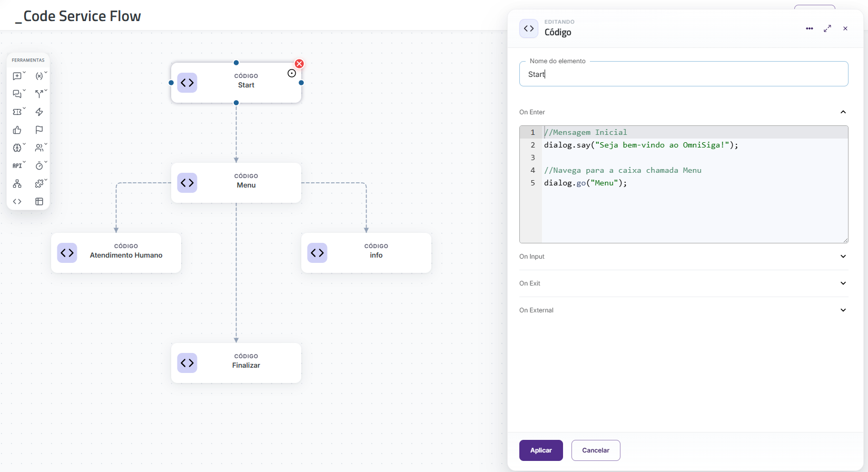This screenshot has width=868, height=472.
Task: Select the info node on the canvas
Action: tap(366, 253)
